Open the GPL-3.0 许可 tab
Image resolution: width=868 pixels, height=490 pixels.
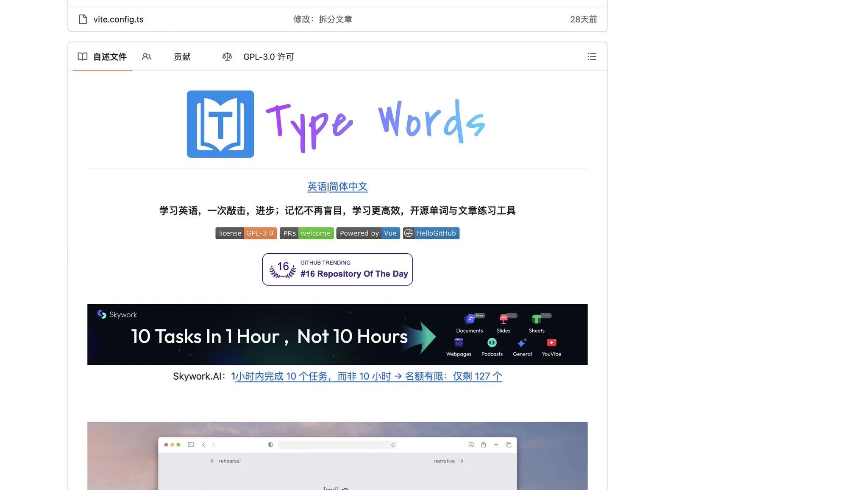pos(268,56)
